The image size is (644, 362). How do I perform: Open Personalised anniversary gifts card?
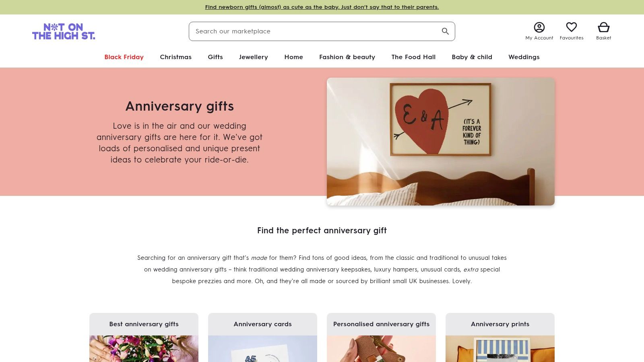(x=381, y=337)
